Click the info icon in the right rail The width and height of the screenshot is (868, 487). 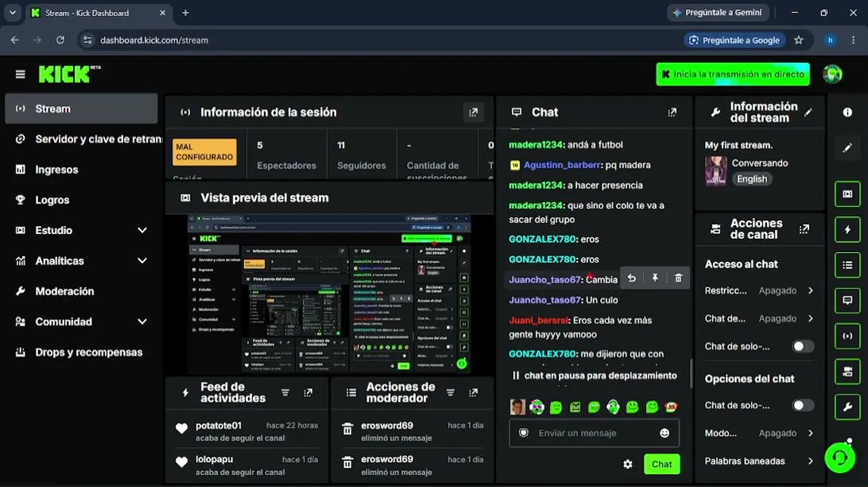(848, 112)
